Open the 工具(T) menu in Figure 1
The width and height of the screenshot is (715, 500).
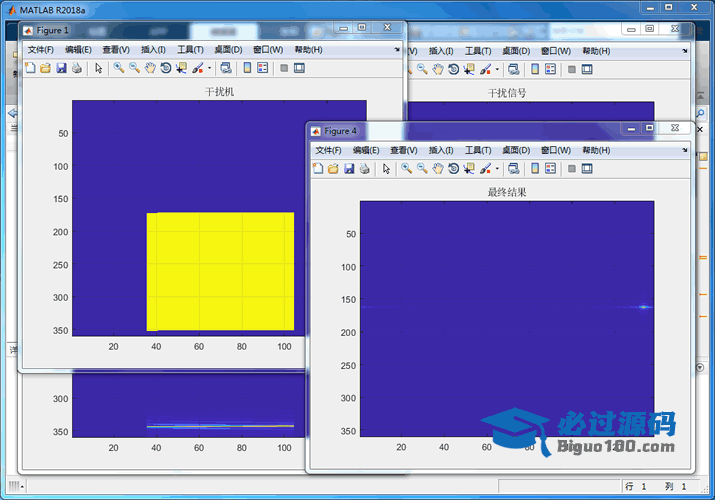pos(190,49)
